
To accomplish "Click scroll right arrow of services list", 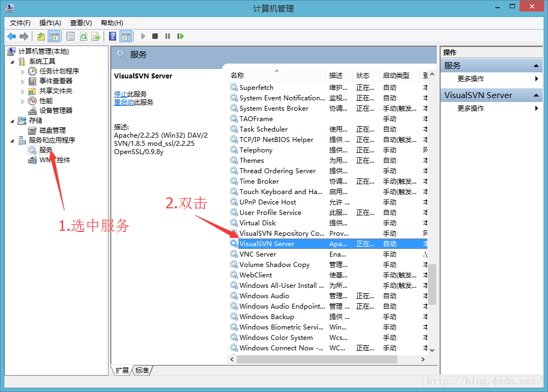I will [423, 359].
